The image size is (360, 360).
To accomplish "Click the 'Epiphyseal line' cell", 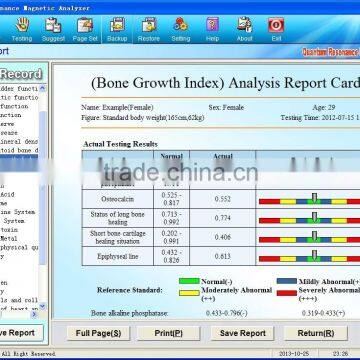I will [117, 256].
